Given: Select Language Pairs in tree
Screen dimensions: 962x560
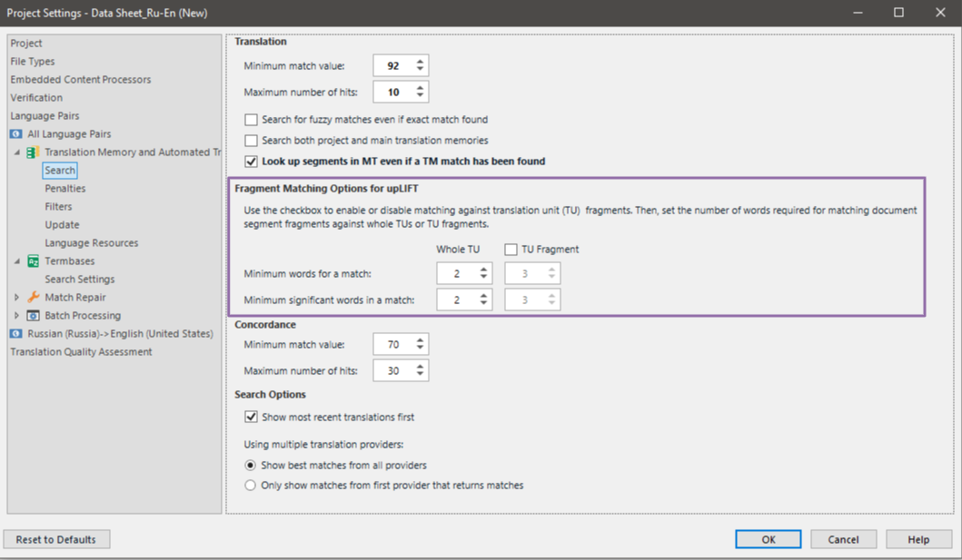Looking at the screenshot, I should tap(45, 116).
